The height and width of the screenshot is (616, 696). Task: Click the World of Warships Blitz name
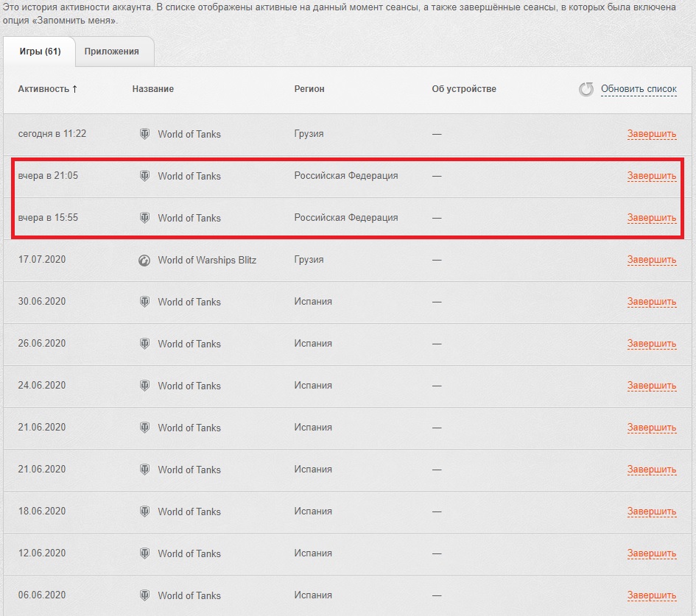coord(207,261)
